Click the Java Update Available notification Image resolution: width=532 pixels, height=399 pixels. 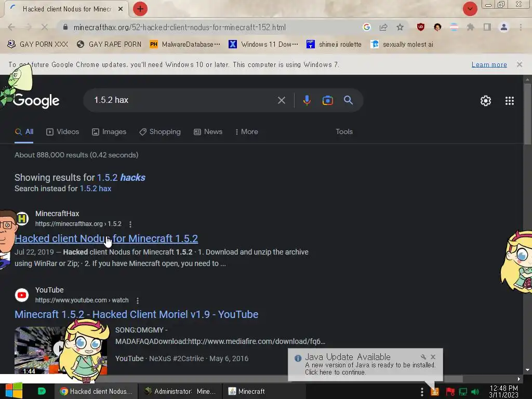click(365, 365)
